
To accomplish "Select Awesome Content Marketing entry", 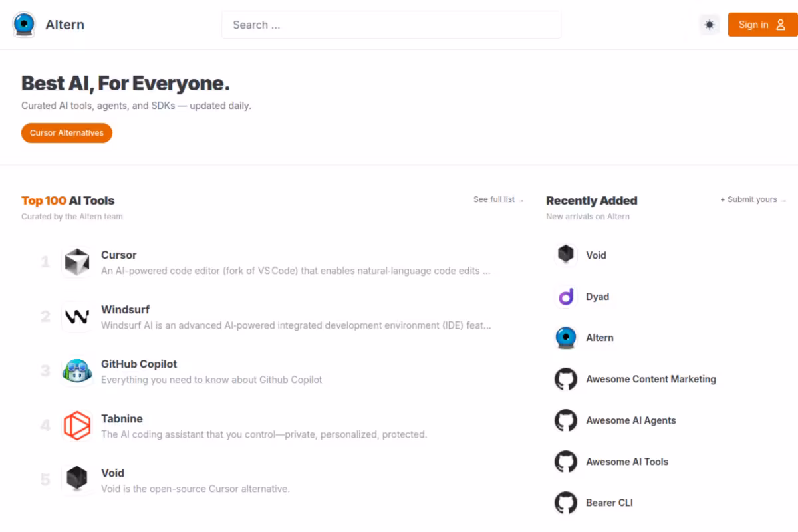I will coord(651,379).
